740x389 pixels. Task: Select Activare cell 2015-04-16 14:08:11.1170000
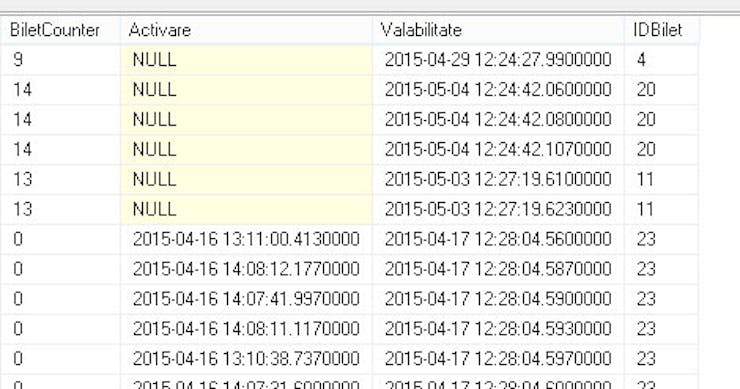pos(246,329)
